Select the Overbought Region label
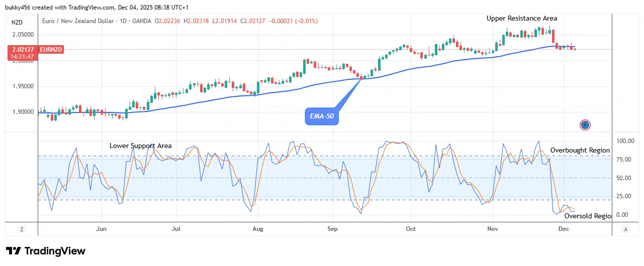The height and width of the screenshot is (266, 644). coord(580,150)
